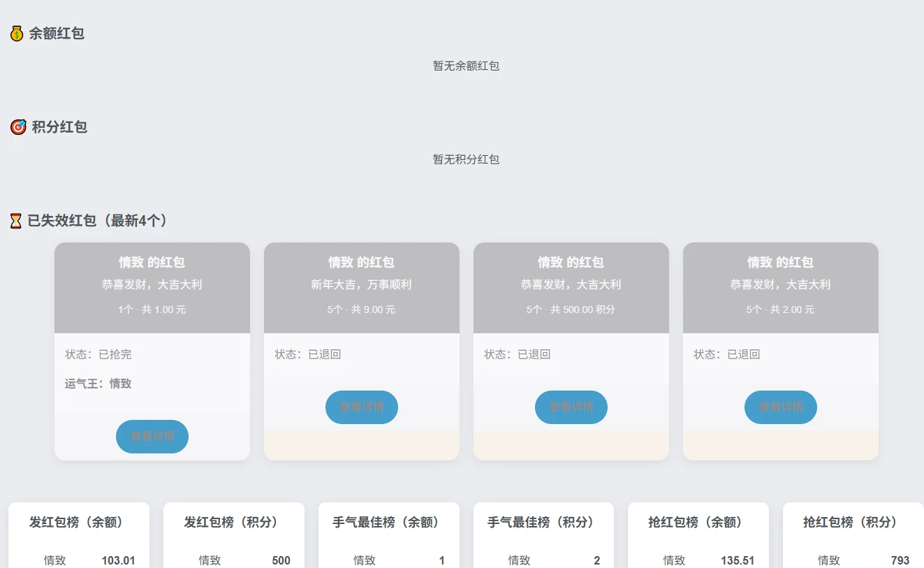Click the hourglass icon beside 已失效红包
The height and width of the screenshot is (568, 924).
coord(15,219)
